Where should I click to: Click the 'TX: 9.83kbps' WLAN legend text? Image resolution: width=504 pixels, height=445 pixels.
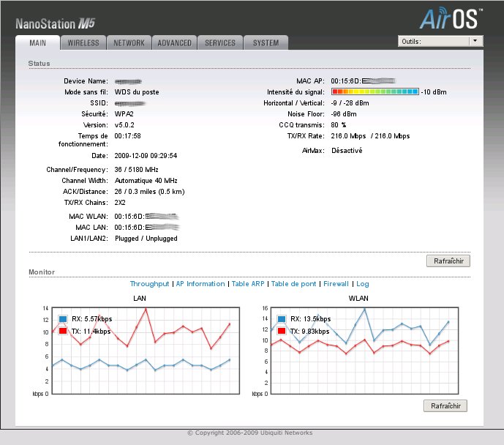point(310,331)
